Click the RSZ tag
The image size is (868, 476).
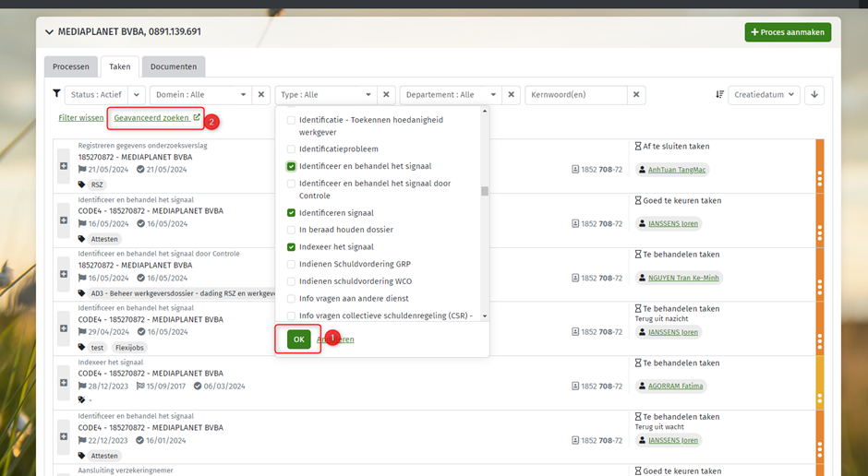coord(97,185)
